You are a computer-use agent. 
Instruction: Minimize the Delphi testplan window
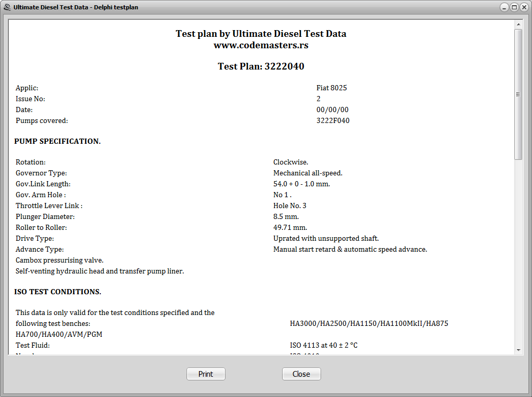coord(504,7)
